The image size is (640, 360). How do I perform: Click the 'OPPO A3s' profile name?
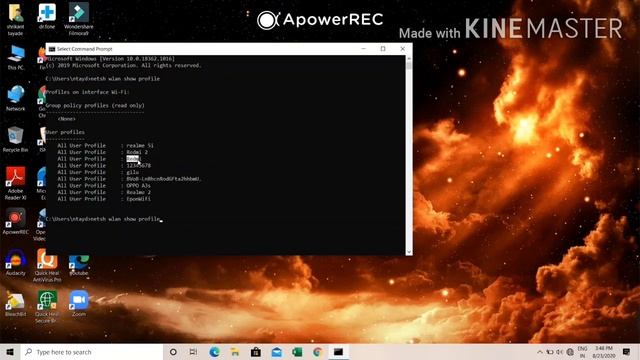coord(138,185)
